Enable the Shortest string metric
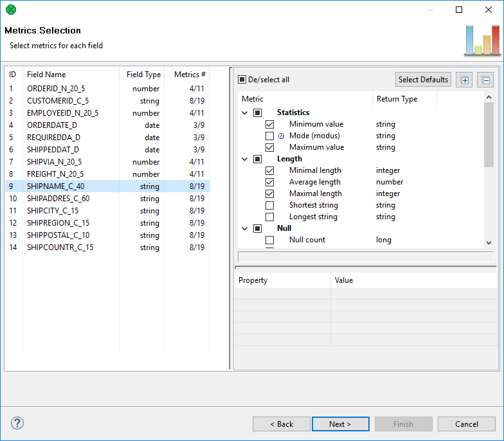 pos(270,205)
